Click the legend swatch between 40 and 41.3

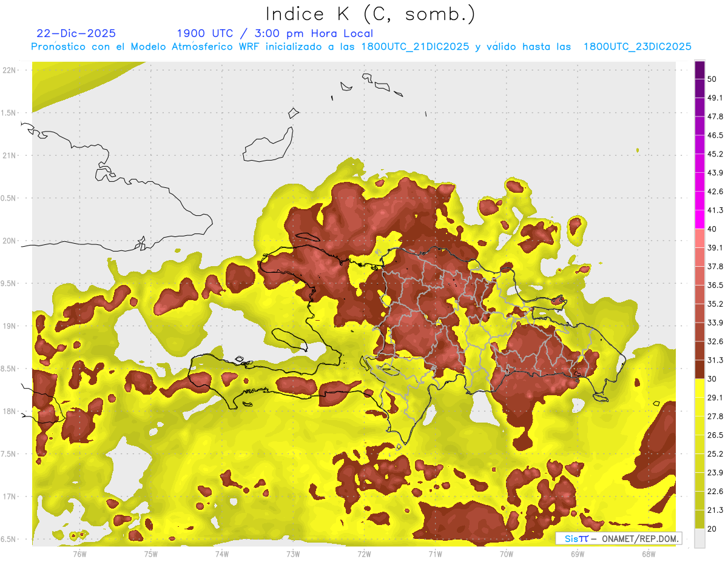pos(699,219)
